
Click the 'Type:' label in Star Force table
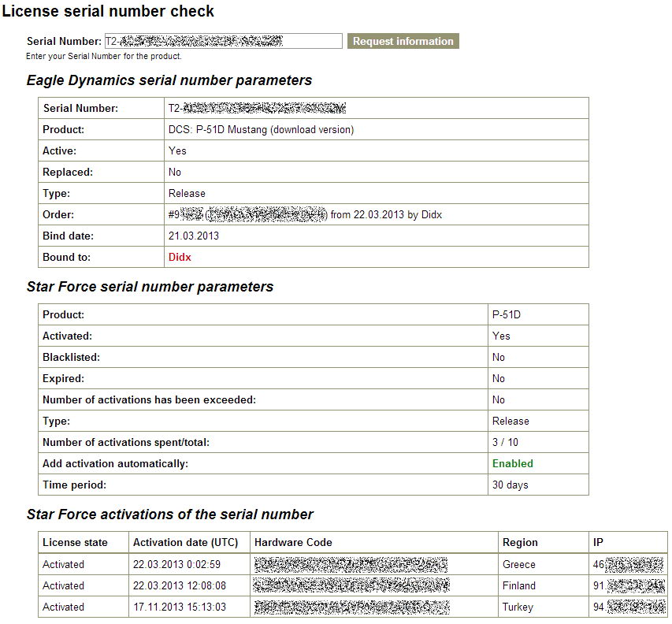pyautogui.click(x=56, y=422)
